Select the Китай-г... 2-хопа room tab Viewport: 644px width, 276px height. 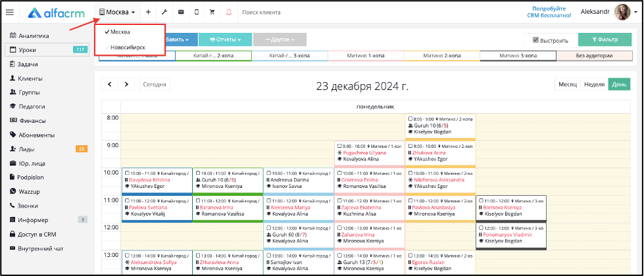tap(213, 56)
